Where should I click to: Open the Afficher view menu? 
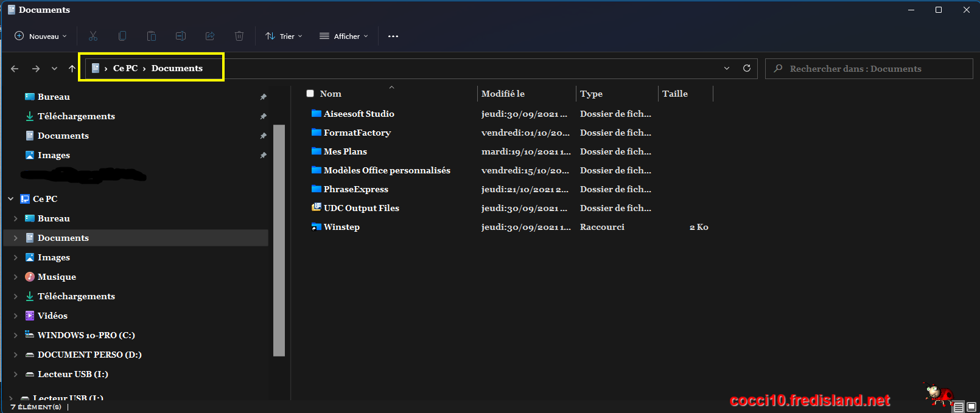344,36
